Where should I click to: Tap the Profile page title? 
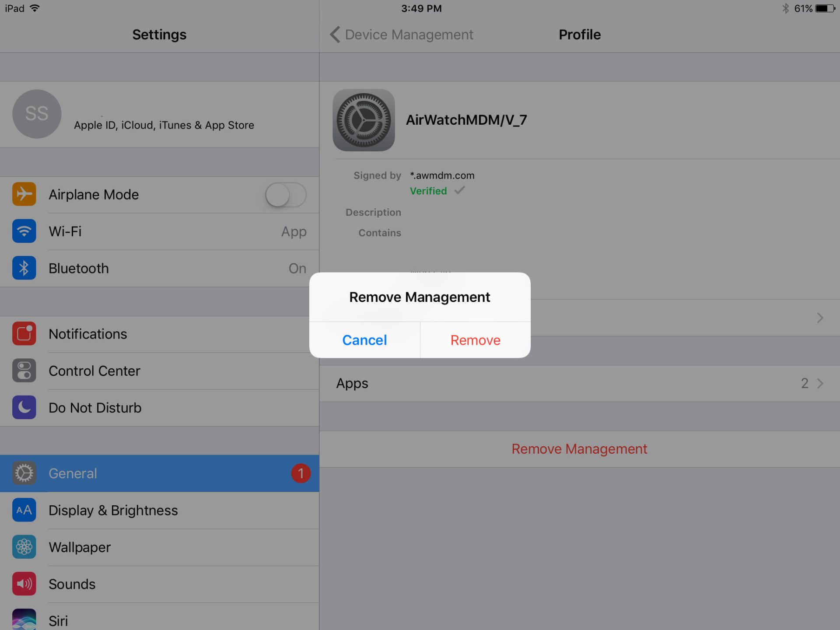click(580, 35)
